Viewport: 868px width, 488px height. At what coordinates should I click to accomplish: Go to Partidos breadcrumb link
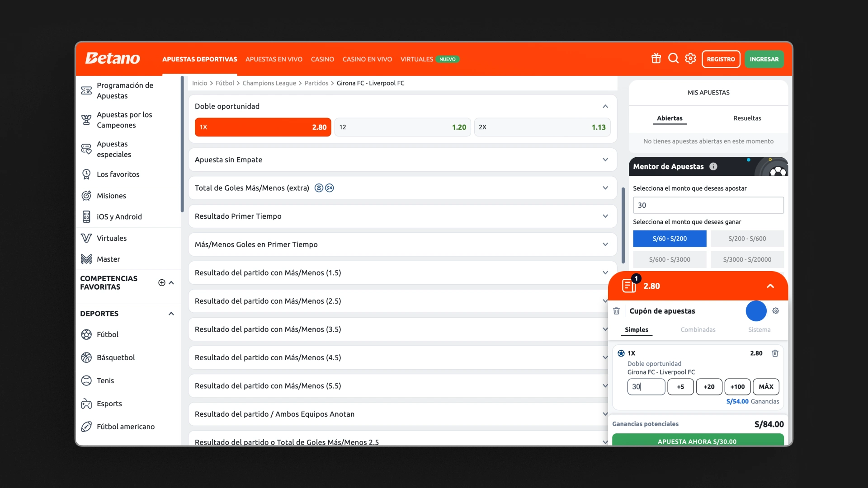pyautogui.click(x=316, y=83)
